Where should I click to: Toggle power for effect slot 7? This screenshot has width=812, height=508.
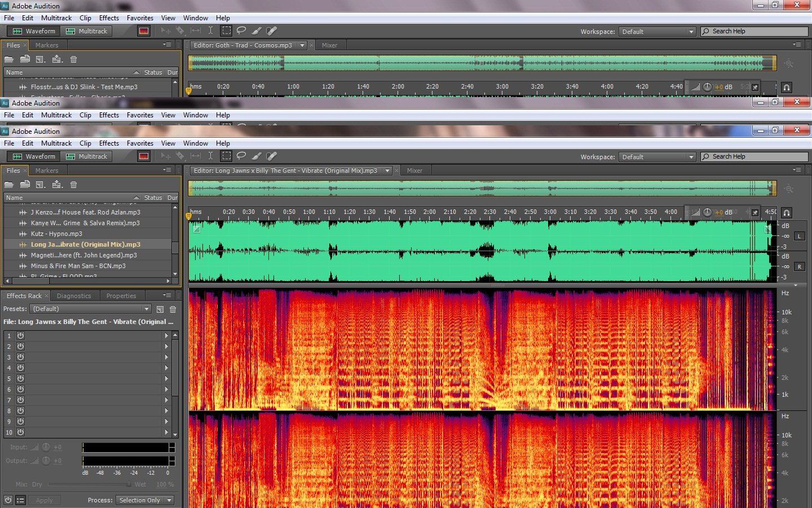pos(20,400)
